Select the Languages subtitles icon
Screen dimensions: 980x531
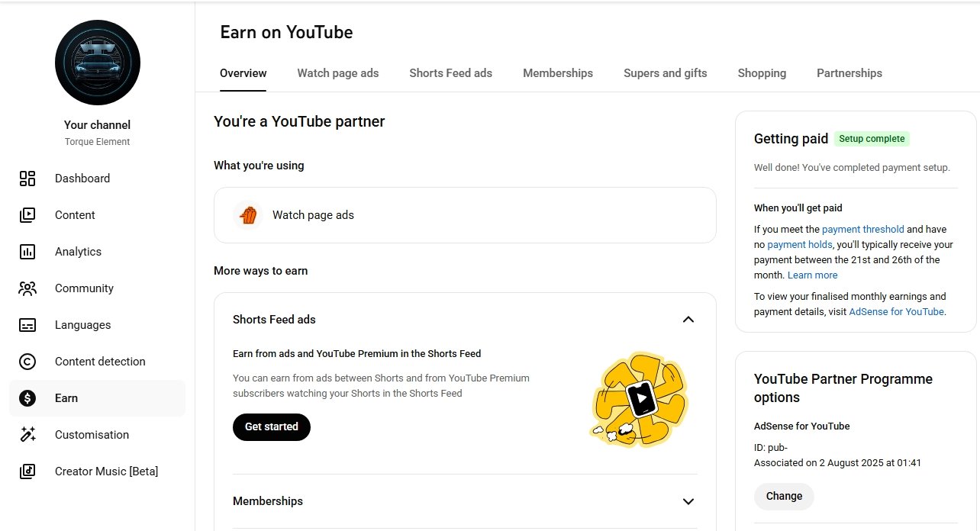coord(27,325)
